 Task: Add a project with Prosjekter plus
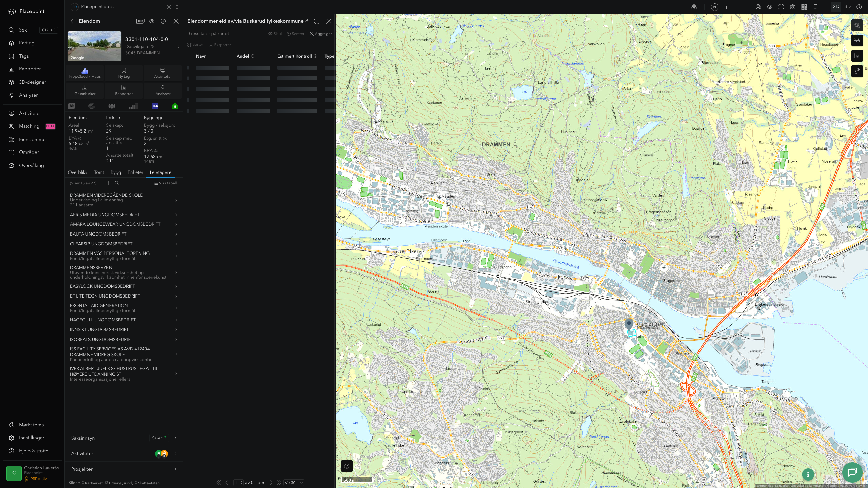click(x=175, y=469)
